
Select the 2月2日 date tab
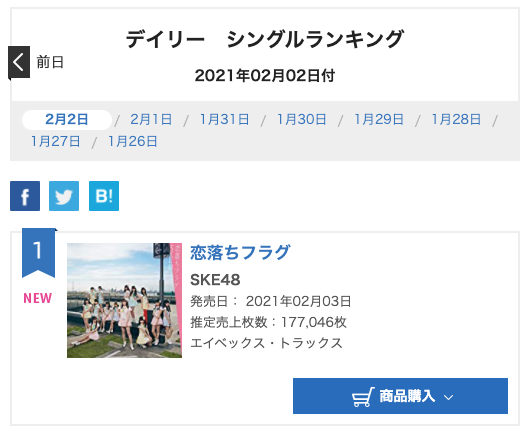click(x=67, y=120)
